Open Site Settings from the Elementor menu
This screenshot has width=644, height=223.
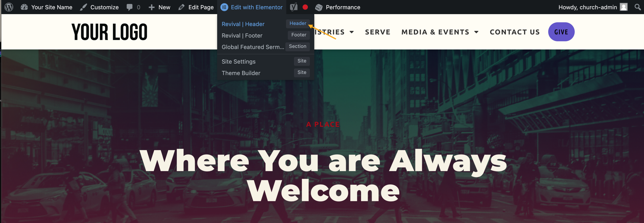point(238,61)
